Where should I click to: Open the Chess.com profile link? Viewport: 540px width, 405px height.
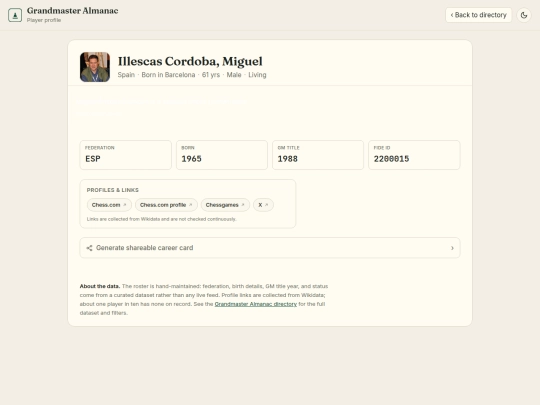tap(166, 205)
